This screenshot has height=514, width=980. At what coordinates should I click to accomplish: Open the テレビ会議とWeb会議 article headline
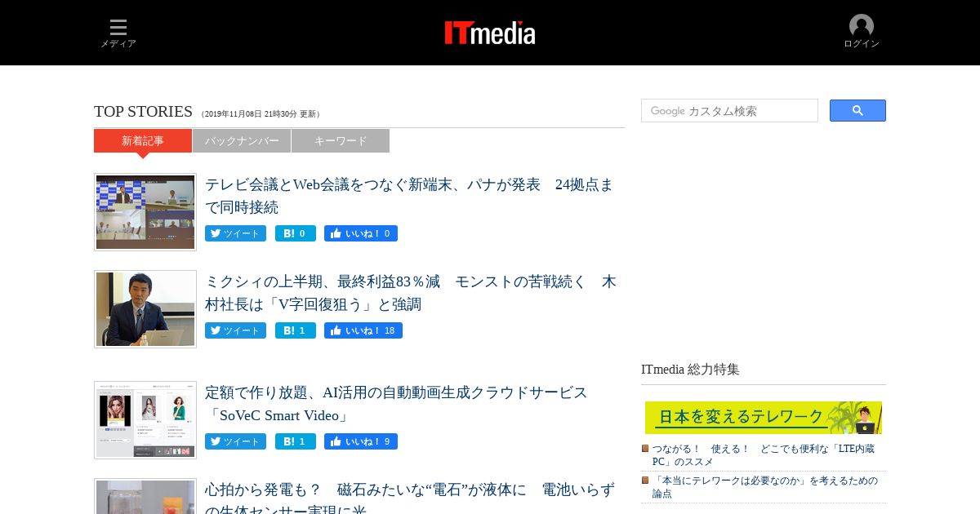[409, 196]
